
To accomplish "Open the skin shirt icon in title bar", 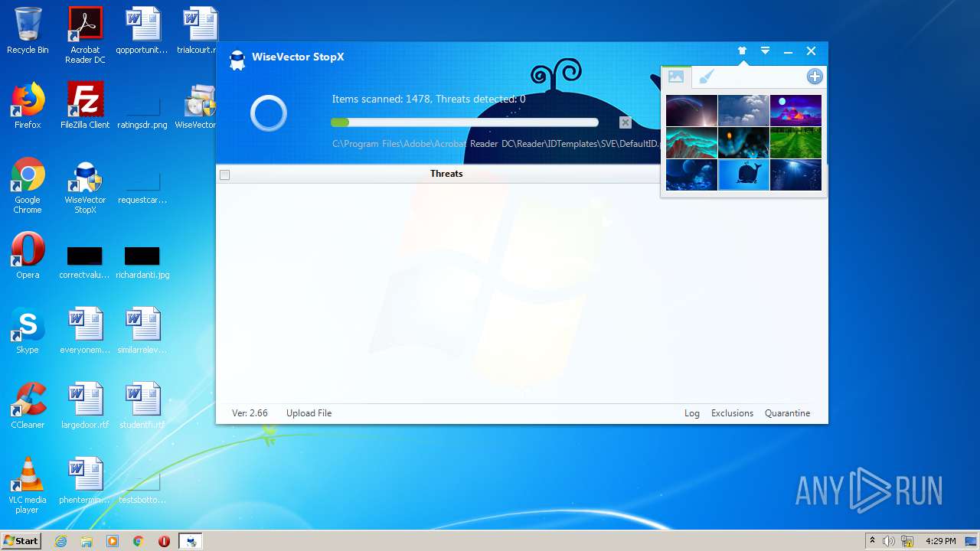I will coord(742,51).
